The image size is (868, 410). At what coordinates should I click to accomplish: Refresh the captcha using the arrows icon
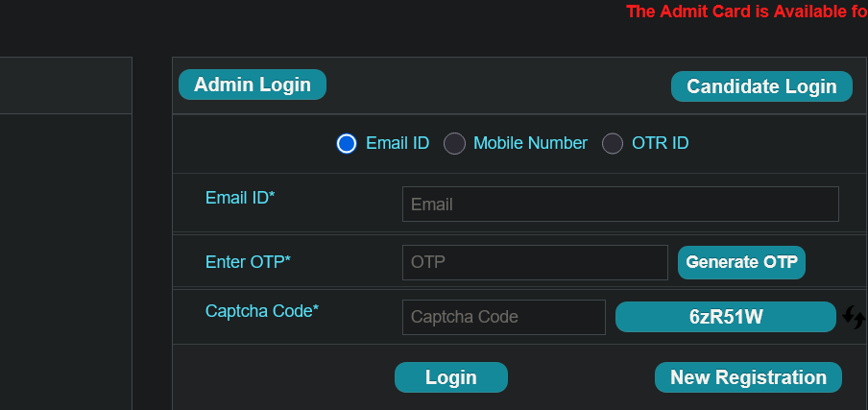pyautogui.click(x=853, y=317)
